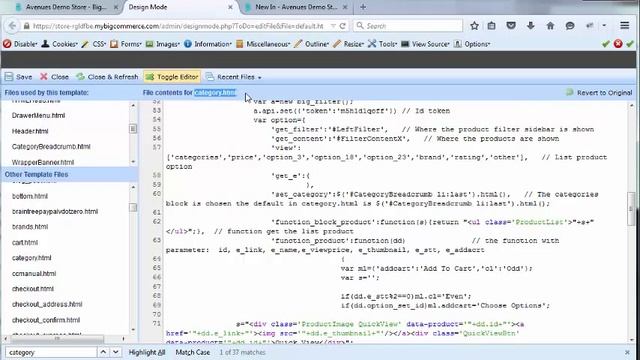Open the View Source developer menu
Screen dimensions: 640x360
[x=425, y=44]
